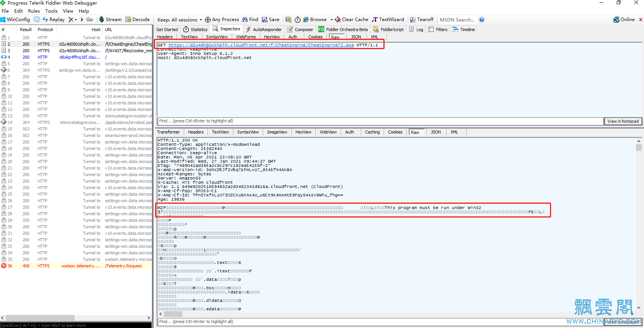Open the help question mark icon
Screen dimensions: 644x328
pyautogui.click(x=482, y=20)
